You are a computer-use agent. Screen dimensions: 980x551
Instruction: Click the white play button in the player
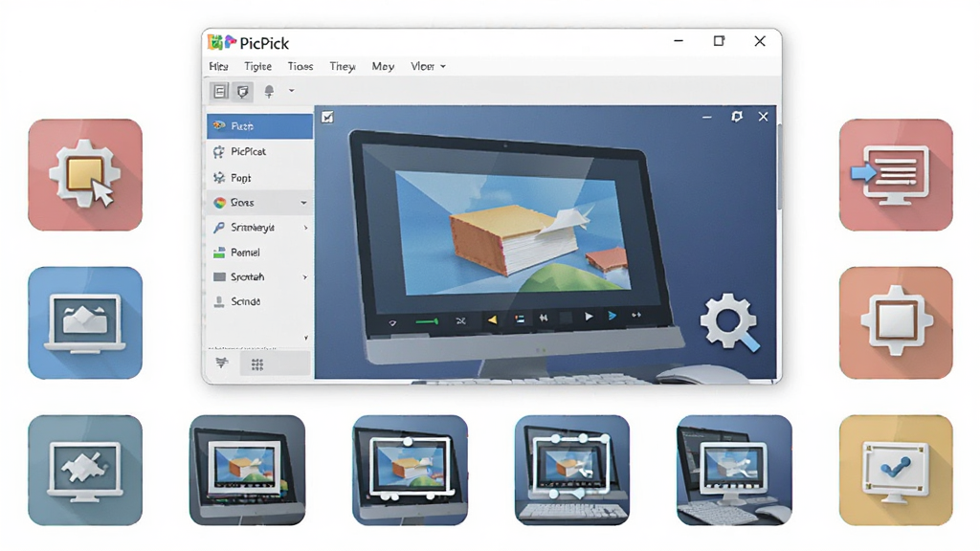point(589,317)
